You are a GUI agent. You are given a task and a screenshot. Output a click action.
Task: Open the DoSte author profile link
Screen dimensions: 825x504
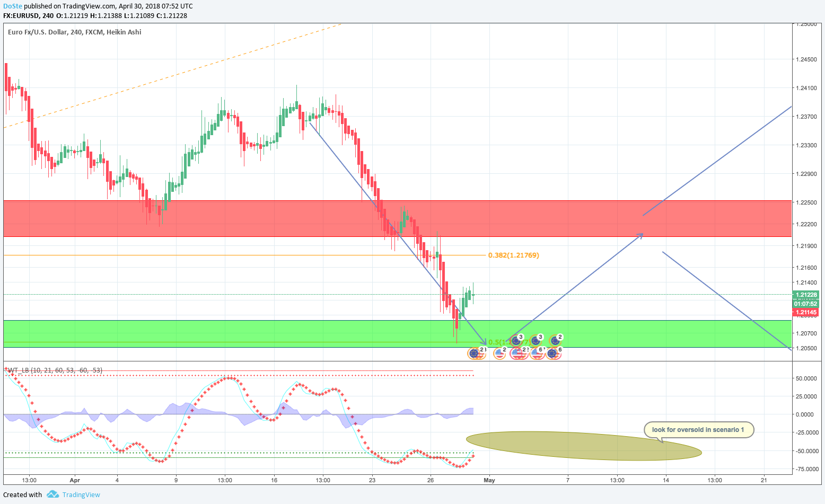tap(12, 6)
